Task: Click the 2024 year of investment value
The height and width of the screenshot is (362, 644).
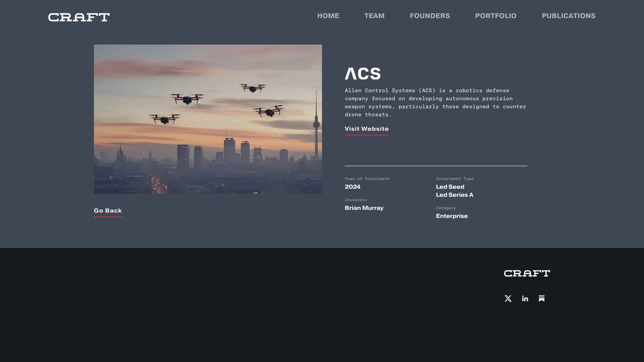Action: pos(353,187)
